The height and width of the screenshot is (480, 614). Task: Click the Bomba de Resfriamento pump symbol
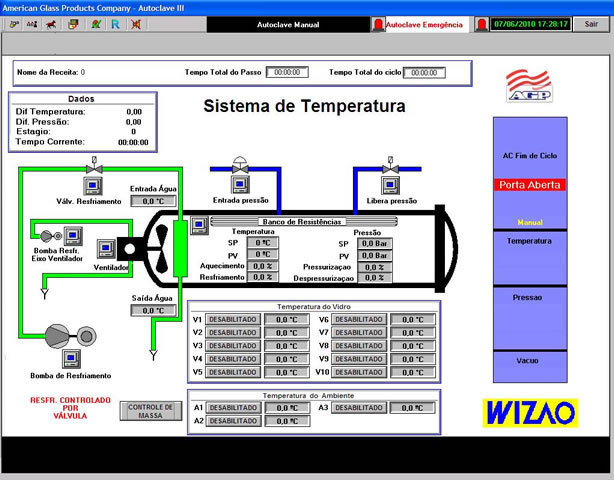[x=71, y=336]
